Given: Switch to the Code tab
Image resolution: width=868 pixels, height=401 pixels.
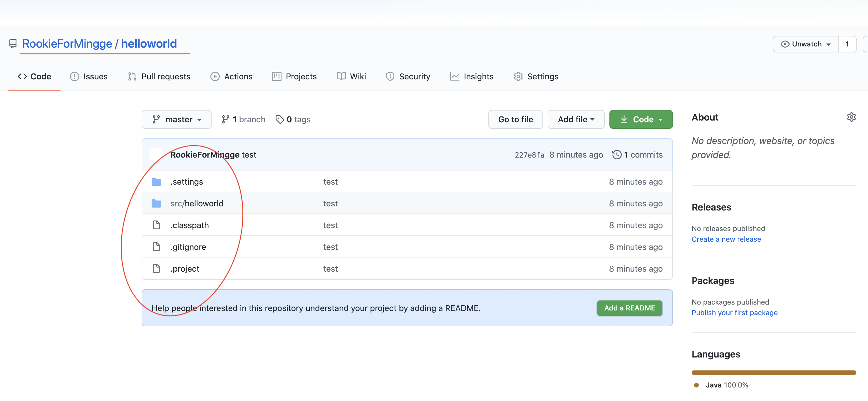Looking at the screenshot, I should click(34, 76).
